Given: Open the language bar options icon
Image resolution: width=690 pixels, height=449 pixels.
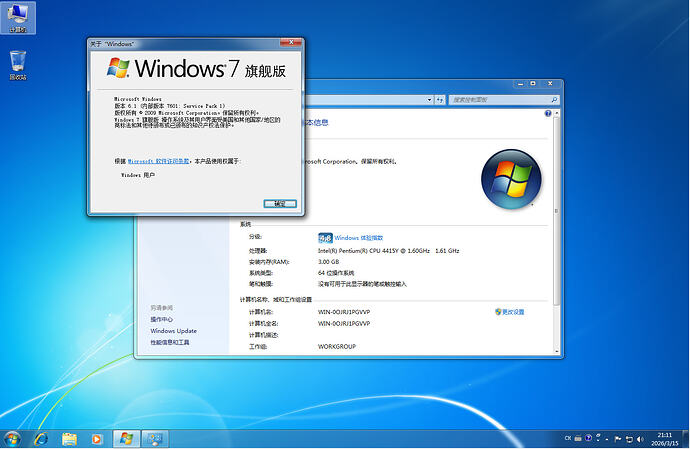Looking at the screenshot, I should click(598, 438).
